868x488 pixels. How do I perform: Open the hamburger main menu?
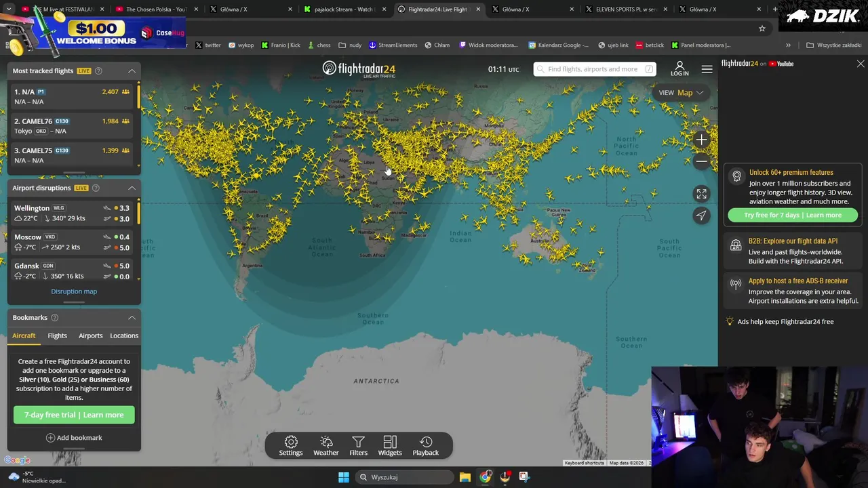[707, 69]
